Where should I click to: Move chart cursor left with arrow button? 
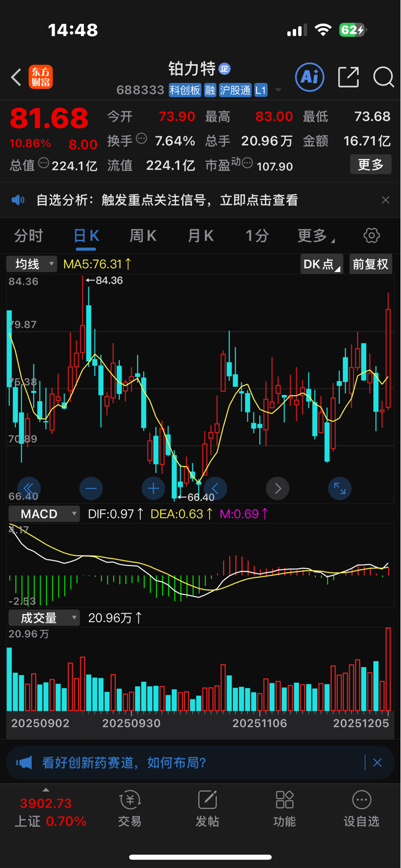(x=215, y=488)
